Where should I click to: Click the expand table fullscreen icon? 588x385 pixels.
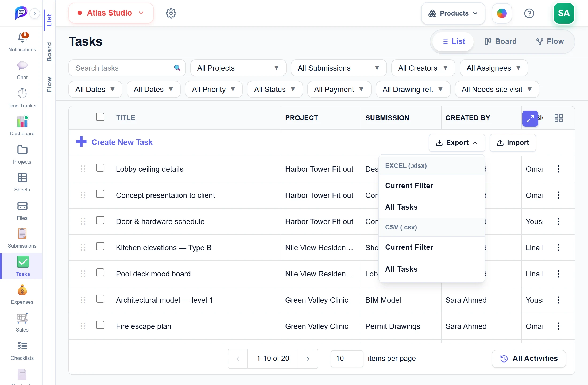click(530, 118)
